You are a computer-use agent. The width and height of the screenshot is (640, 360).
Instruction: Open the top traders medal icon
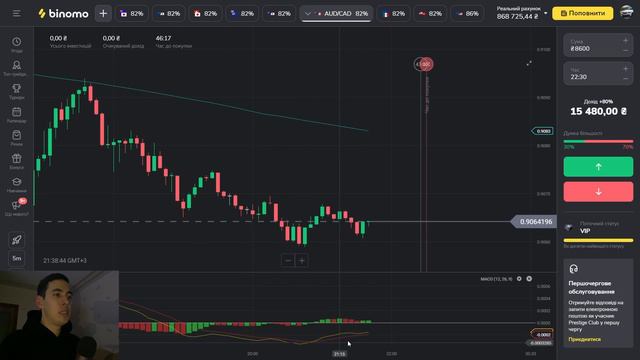pyautogui.click(x=17, y=65)
